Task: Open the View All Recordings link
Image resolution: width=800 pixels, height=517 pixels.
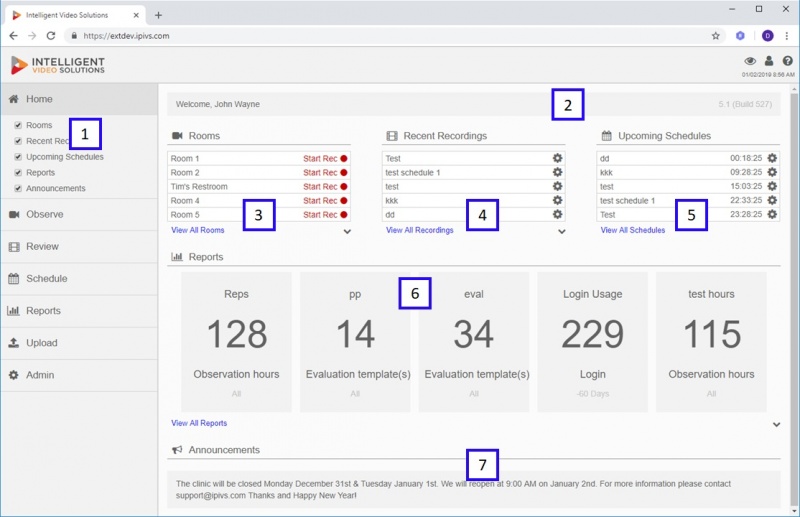Action: click(419, 230)
